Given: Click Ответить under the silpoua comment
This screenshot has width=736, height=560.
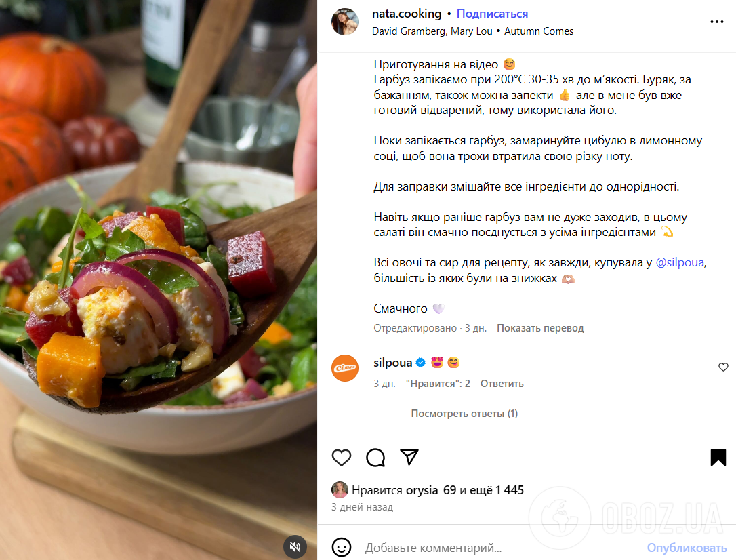Looking at the screenshot, I should [x=502, y=384].
